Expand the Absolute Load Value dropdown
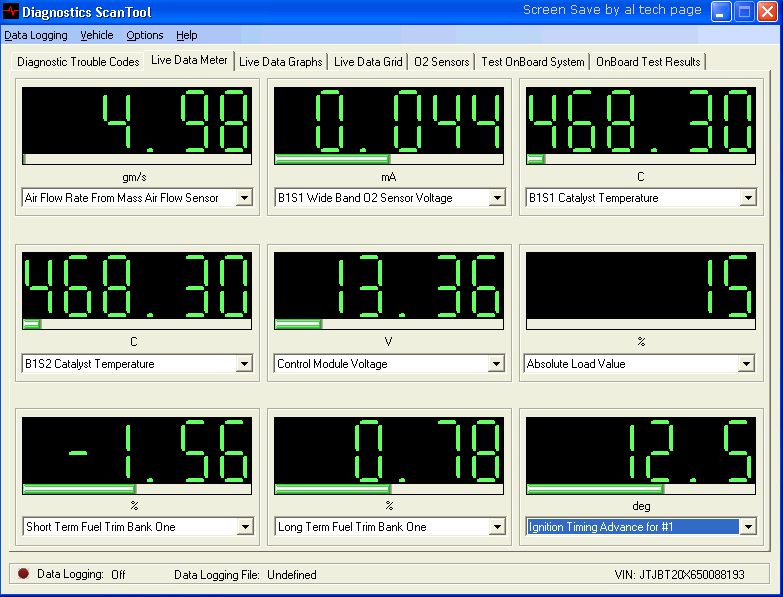The width and height of the screenshot is (783, 597). coord(746,364)
